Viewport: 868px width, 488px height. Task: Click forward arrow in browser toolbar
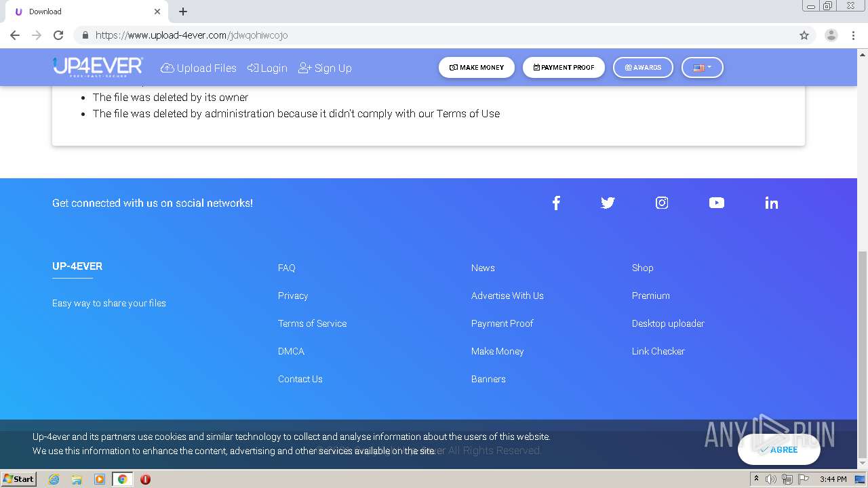pyautogui.click(x=37, y=35)
